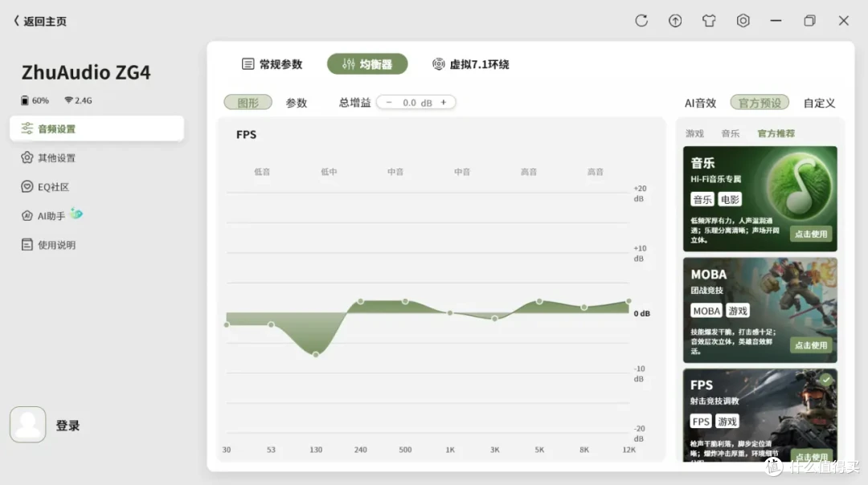This screenshot has height=485, width=868.
Task: Click 点击使用 on the 音乐 preset card
Action: coord(811,234)
